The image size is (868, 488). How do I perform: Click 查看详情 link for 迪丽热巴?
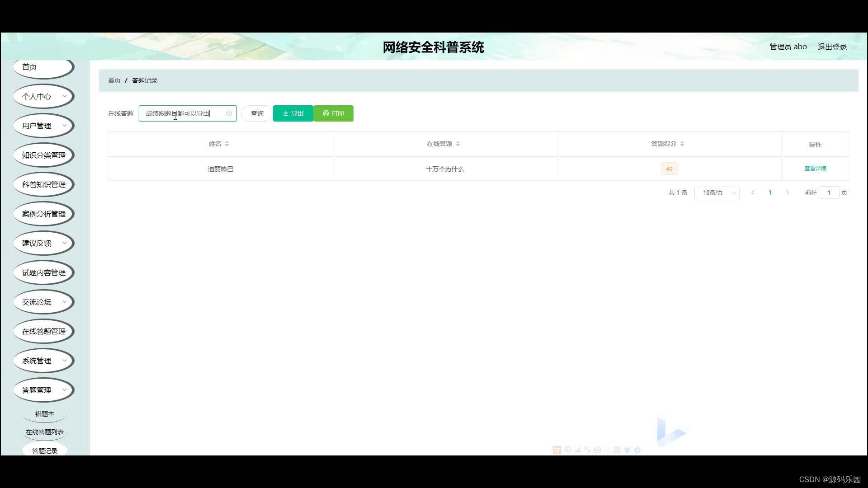[815, 169]
